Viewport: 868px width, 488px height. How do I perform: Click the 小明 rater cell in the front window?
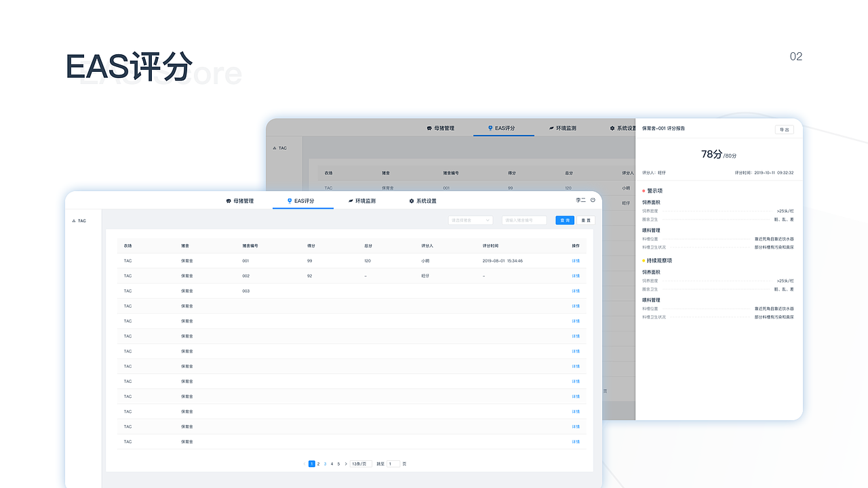426,261
